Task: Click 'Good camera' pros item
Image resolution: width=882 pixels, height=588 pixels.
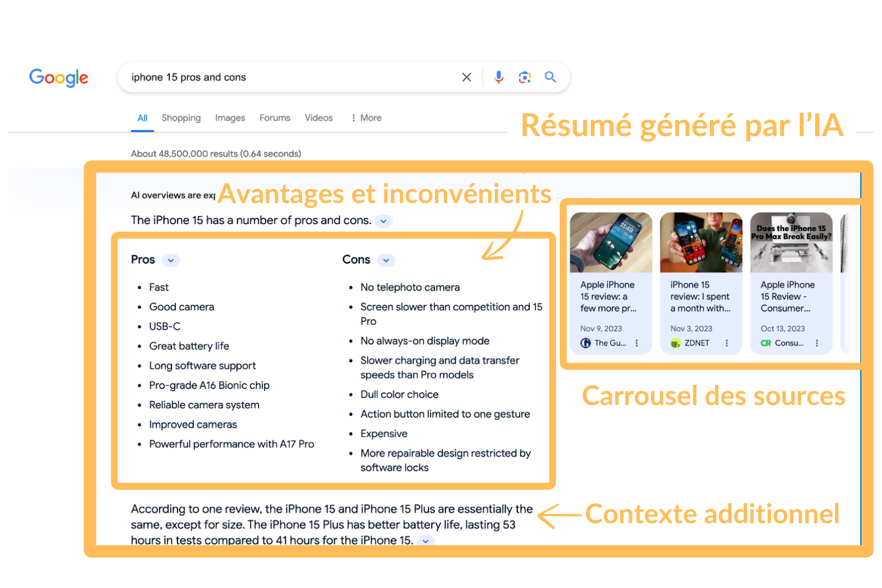Action: 182,307
